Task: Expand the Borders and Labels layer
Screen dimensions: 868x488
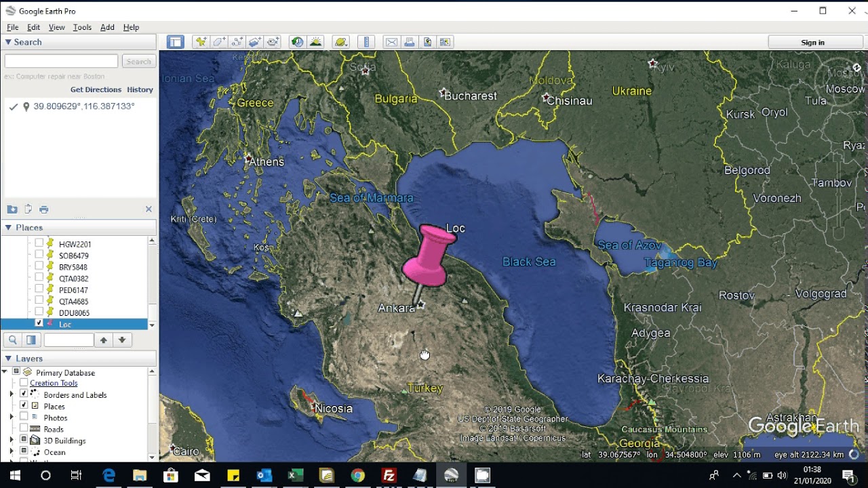Action: pos(11,394)
